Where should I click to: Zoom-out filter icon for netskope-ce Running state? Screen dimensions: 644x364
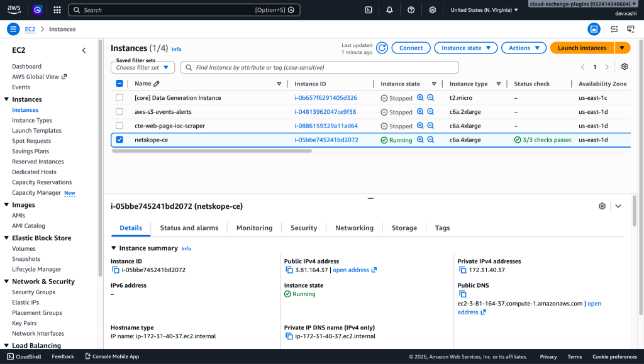tap(430, 140)
